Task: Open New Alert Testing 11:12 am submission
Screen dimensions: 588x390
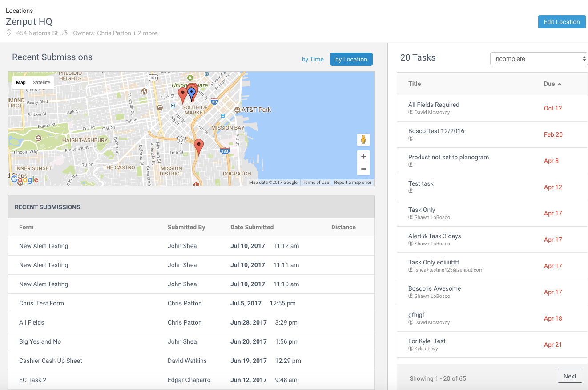Action: [x=191, y=246]
